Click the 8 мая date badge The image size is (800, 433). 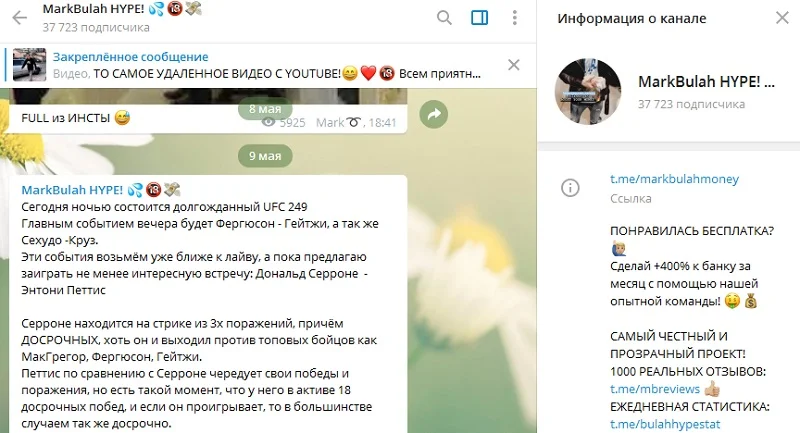[265, 109]
